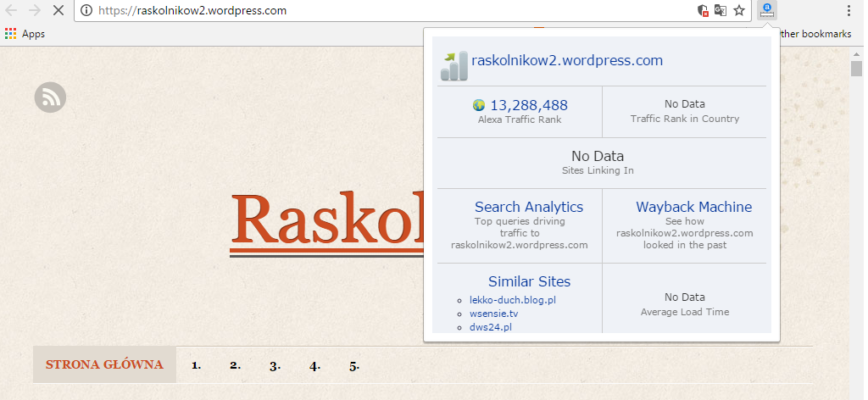Click the vertical scrollbar thumb
This screenshot has height=400, width=868.
pyautogui.click(x=857, y=69)
